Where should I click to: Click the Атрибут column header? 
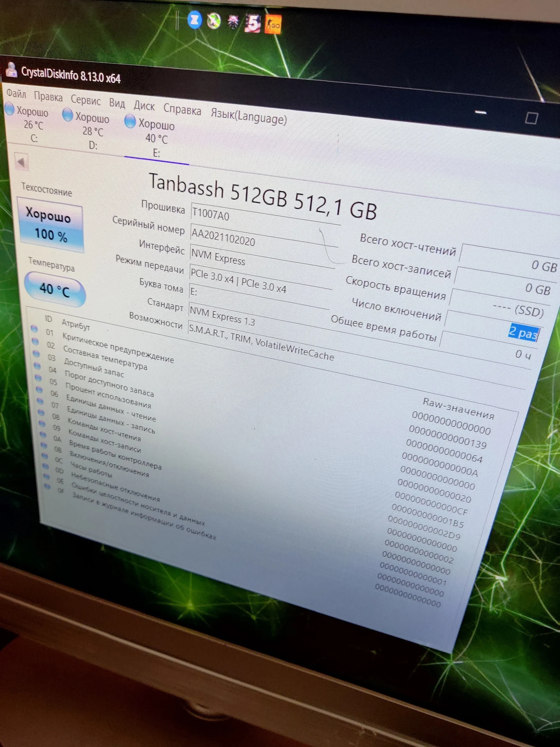76,324
